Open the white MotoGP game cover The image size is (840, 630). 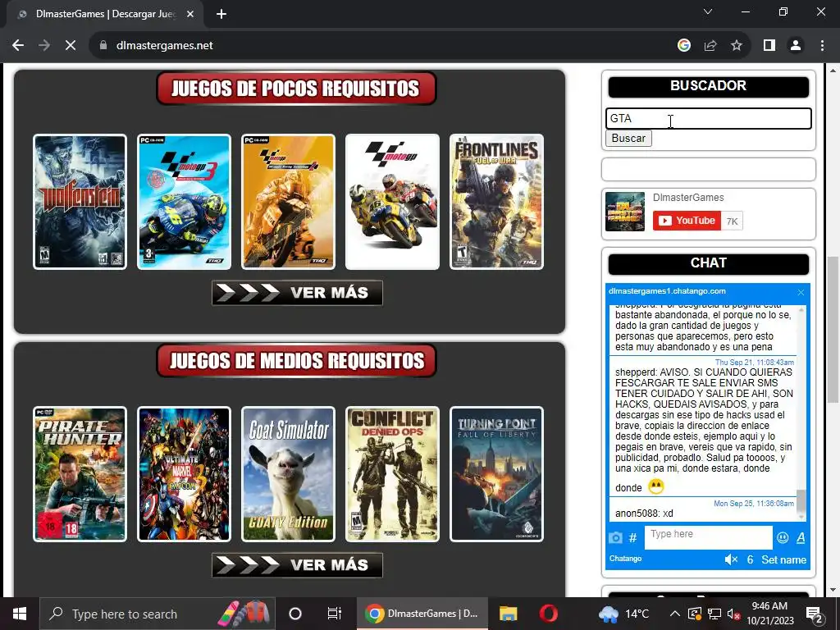392,202
